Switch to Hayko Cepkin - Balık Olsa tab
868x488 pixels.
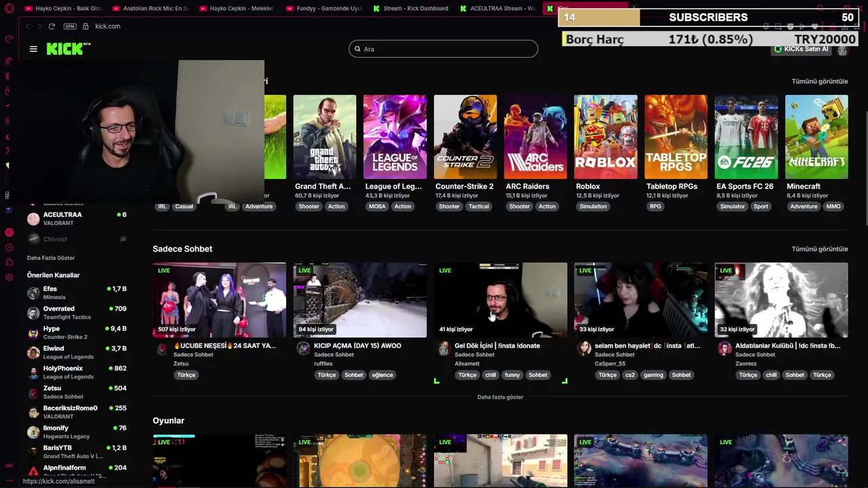(x=62, y=8)
